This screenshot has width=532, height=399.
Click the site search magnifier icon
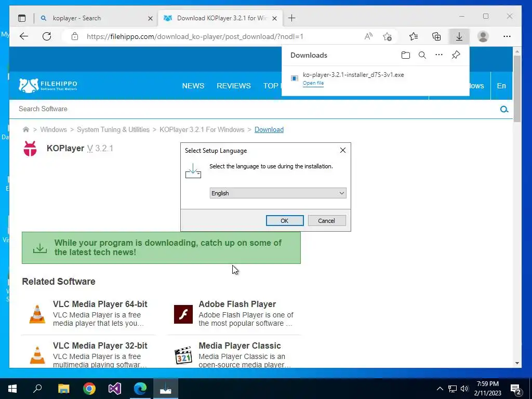tap(504, 109)
